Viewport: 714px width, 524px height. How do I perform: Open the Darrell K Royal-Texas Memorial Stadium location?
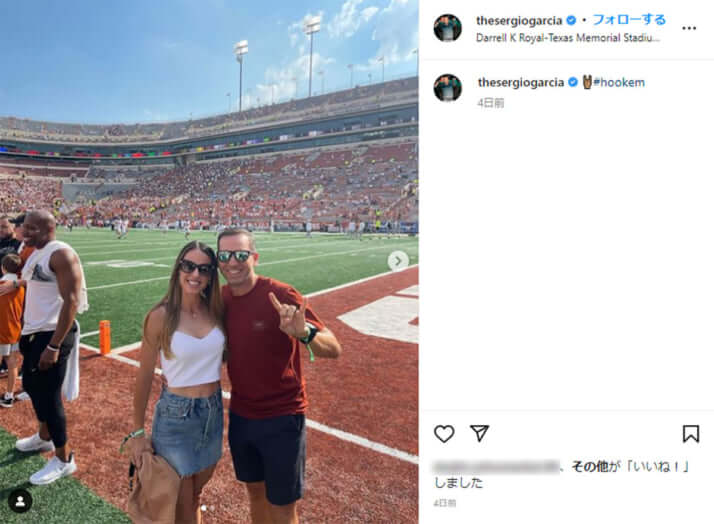pyautogui.click(x=567, y=38)
